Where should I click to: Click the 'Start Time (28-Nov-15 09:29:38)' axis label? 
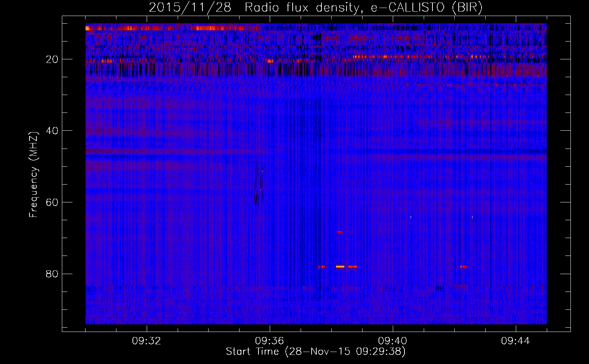click(x=316, y=352)
